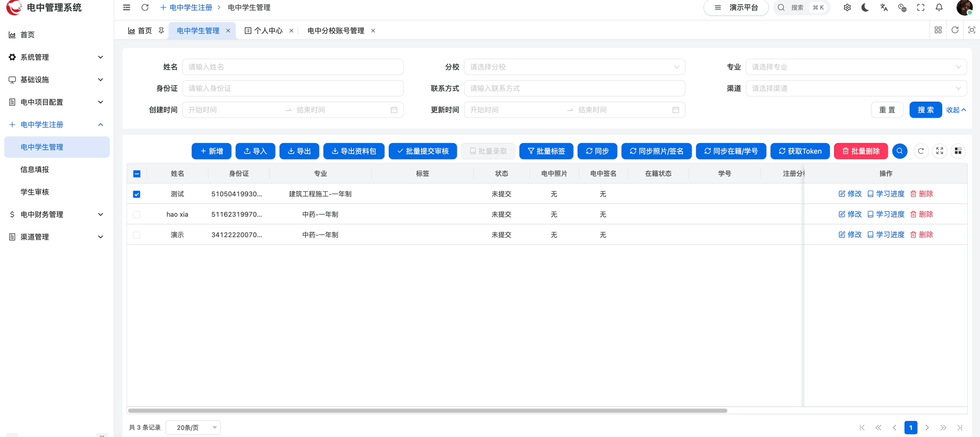Open the 演示平台 selector

tap(736, 8)
